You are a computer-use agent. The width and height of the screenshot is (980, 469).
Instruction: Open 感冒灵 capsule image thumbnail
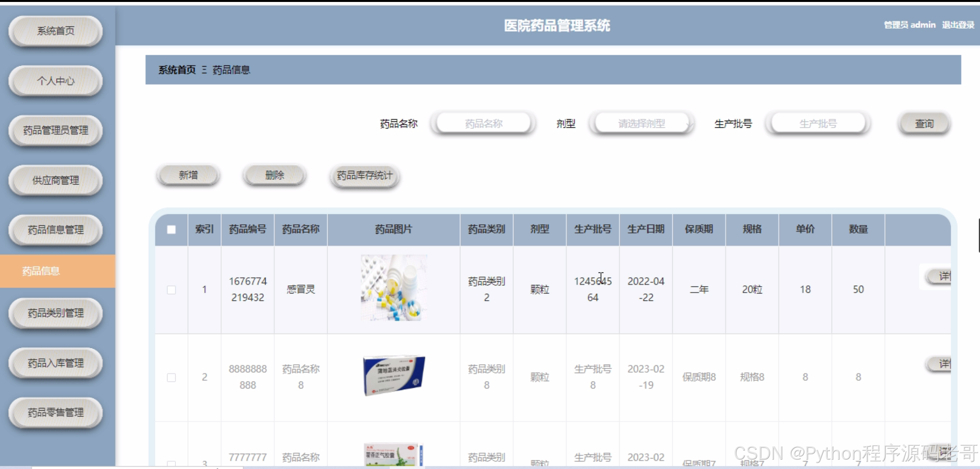pyautogui.click(x=394, y=288)
